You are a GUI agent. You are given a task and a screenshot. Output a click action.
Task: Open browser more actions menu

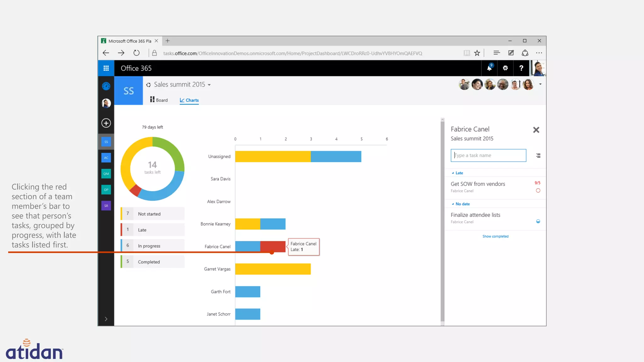[x=539, y=53]
